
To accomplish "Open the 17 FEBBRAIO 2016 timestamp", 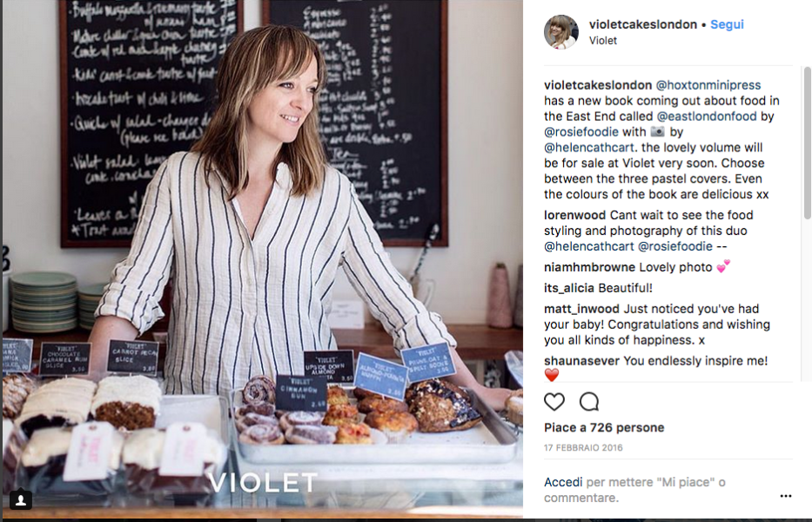I will click(583, 447).
